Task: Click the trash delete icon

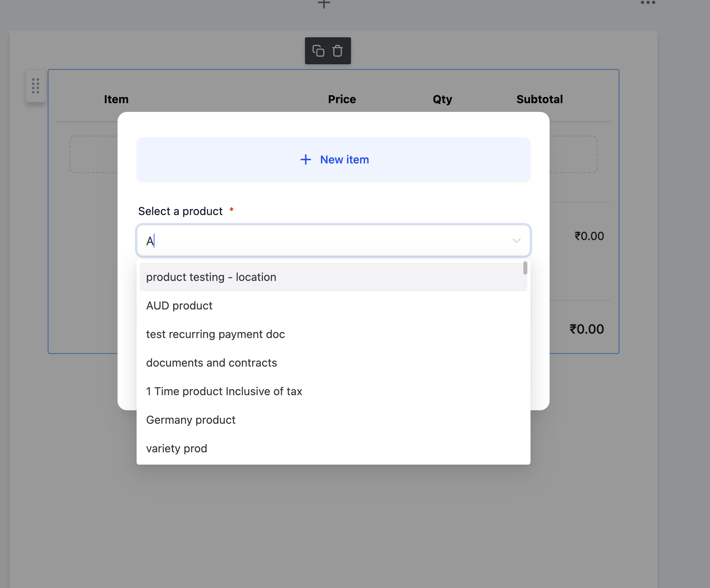Action: click(x=338, y=51)
